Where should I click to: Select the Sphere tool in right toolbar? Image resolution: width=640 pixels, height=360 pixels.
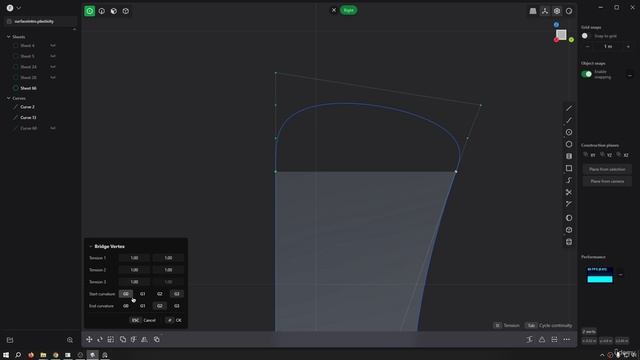point(569,218)
